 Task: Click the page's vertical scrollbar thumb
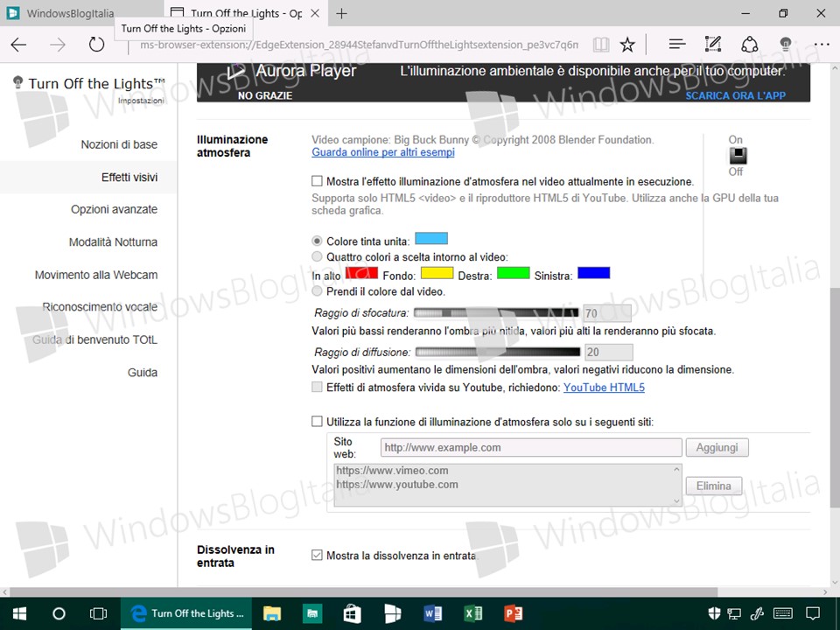pos(835,397)
